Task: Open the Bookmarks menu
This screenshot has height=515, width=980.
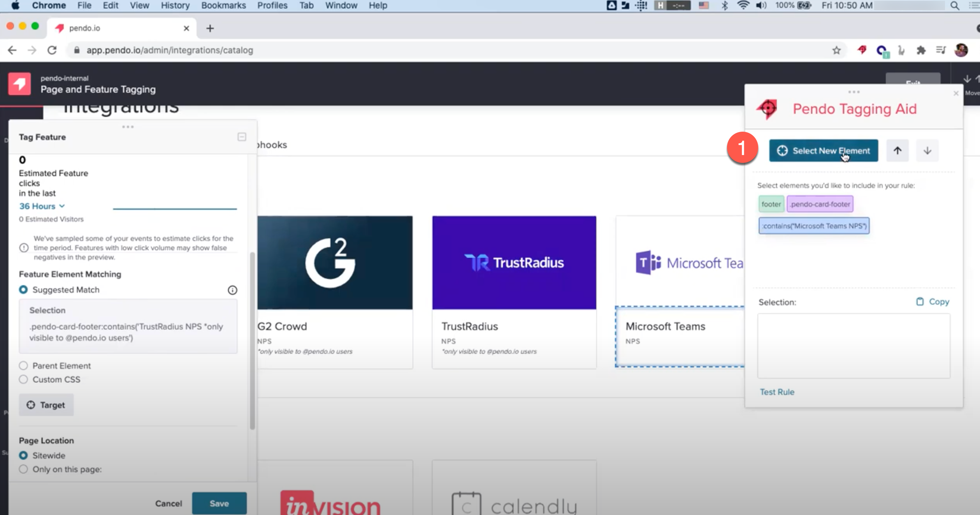Action: [x=223, y=5]
